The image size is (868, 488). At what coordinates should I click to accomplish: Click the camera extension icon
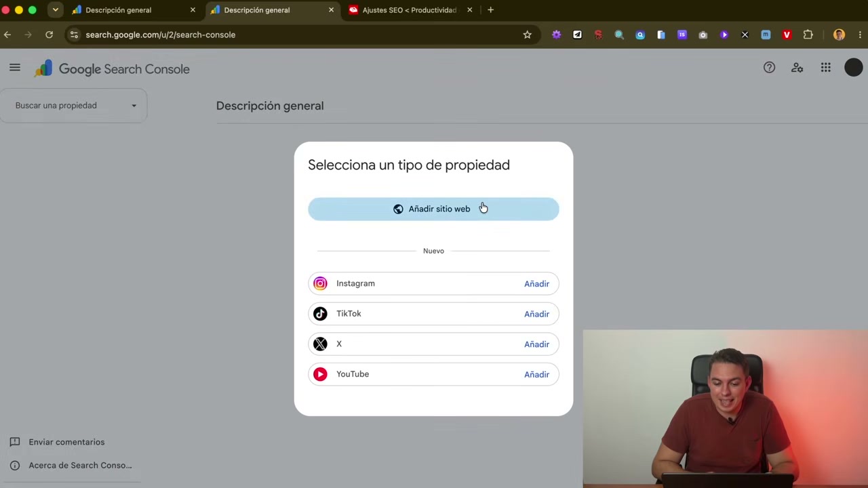tap(703, 35)
